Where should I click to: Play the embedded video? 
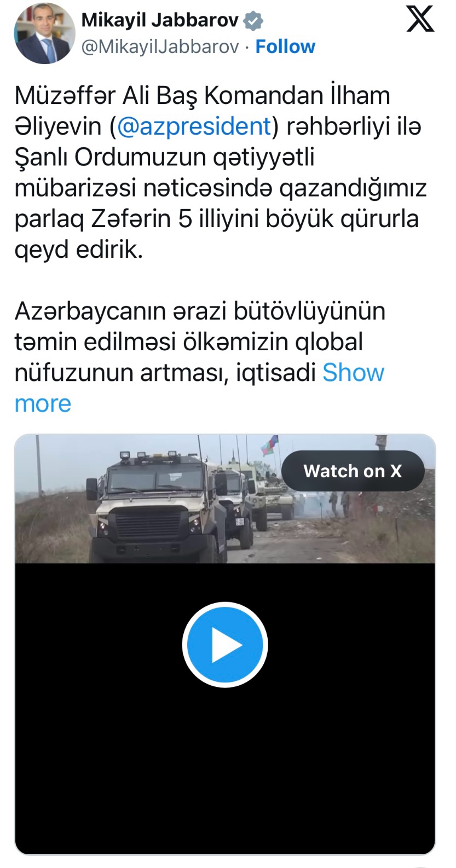(225, 645)
